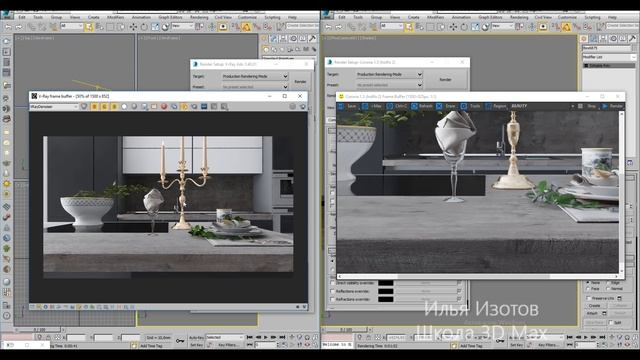The image size is (640, 360).
Task: Open selection filter dropdown in left toolbar
Action: click(72, 27)
